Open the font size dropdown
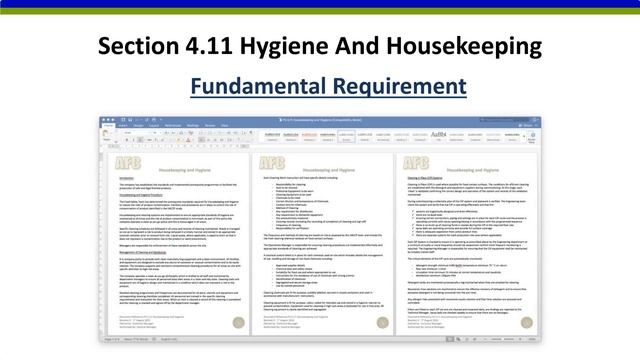This screenshot has height=360, width=640. point(156,133)
